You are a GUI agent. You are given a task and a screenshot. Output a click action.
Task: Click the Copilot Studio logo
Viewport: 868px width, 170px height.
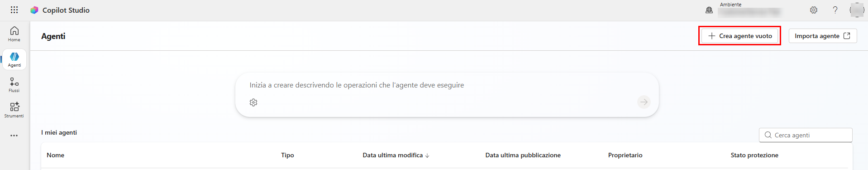[34, 10]
